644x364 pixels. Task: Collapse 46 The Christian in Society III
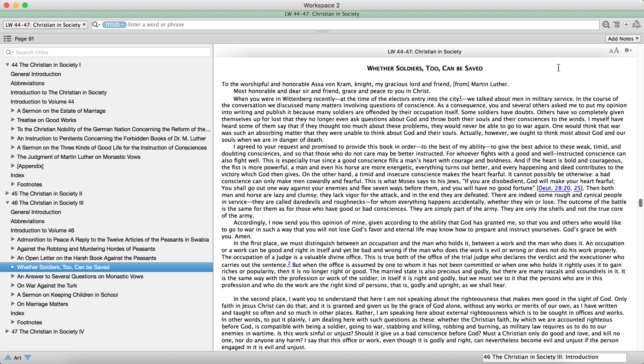[x=7, y=203]
